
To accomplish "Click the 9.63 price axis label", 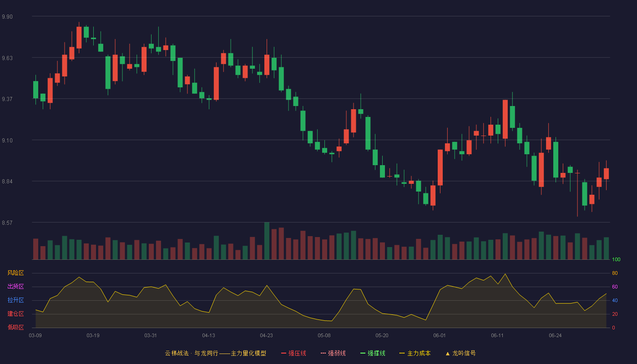I will [x=7, y=58].
